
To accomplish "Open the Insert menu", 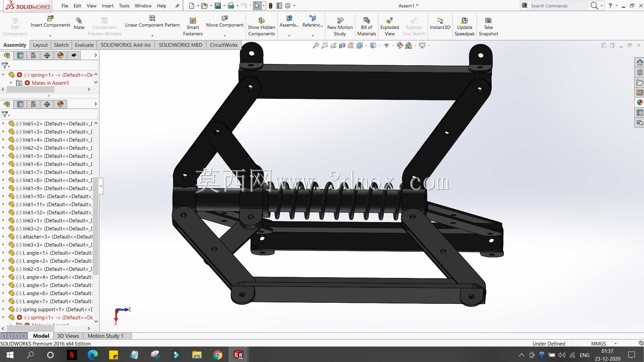I will click(x=108, y=6).
